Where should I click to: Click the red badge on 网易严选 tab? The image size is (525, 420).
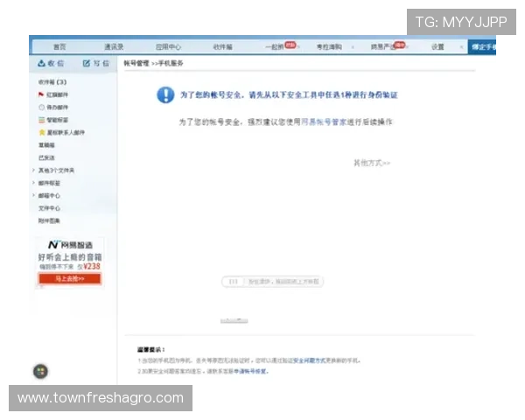pyautogui.click(x=400, y=45)
